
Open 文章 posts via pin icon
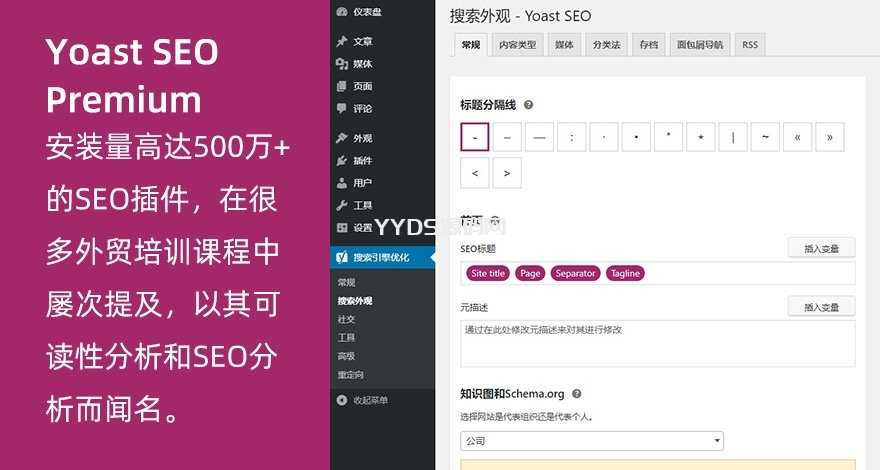point(342,42)
